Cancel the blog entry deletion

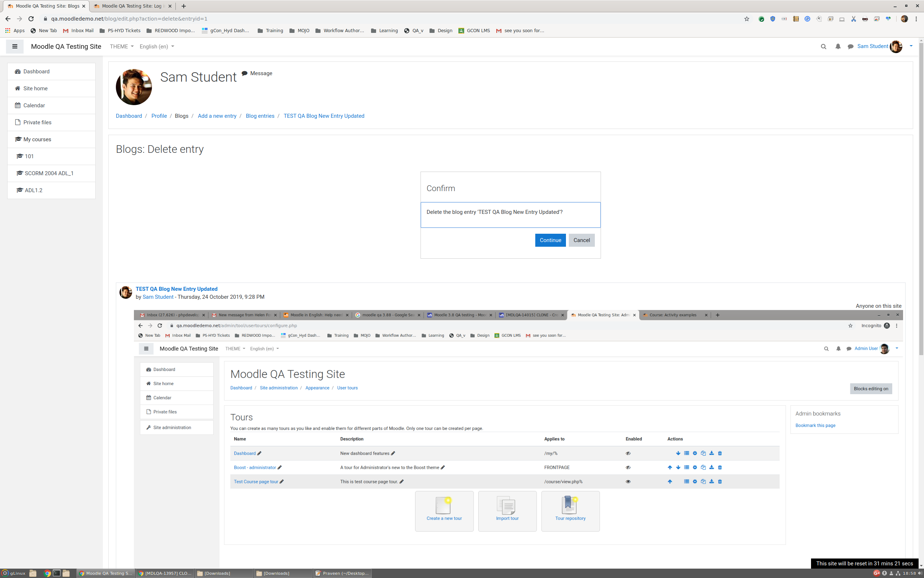click(581, 240)
